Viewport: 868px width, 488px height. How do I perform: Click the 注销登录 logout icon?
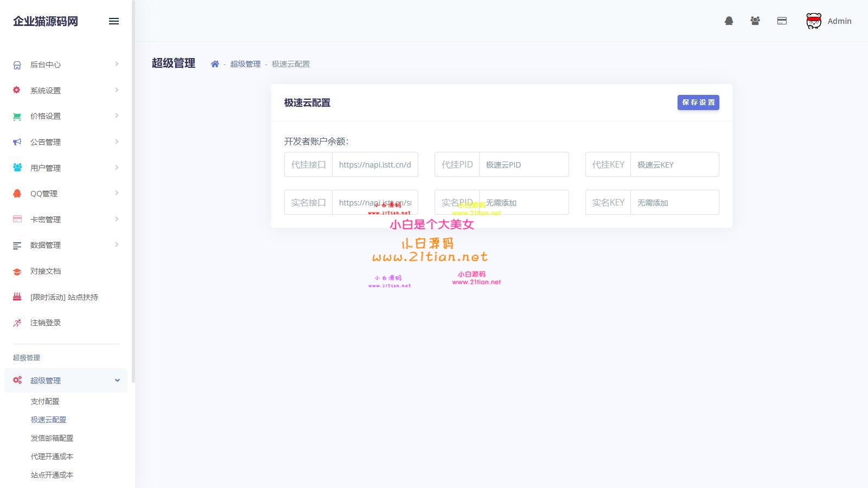16,323
